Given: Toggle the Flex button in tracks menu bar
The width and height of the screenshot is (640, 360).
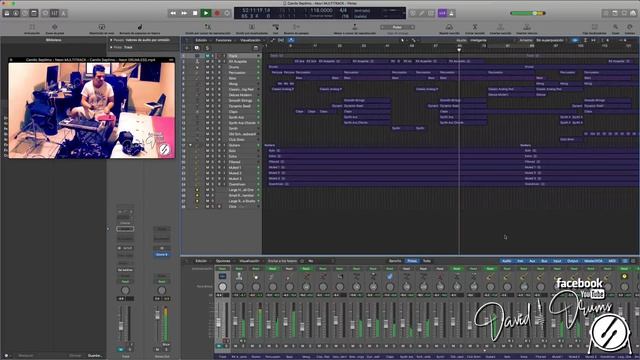Looking at the screenshot, I should tap(281, 40).
